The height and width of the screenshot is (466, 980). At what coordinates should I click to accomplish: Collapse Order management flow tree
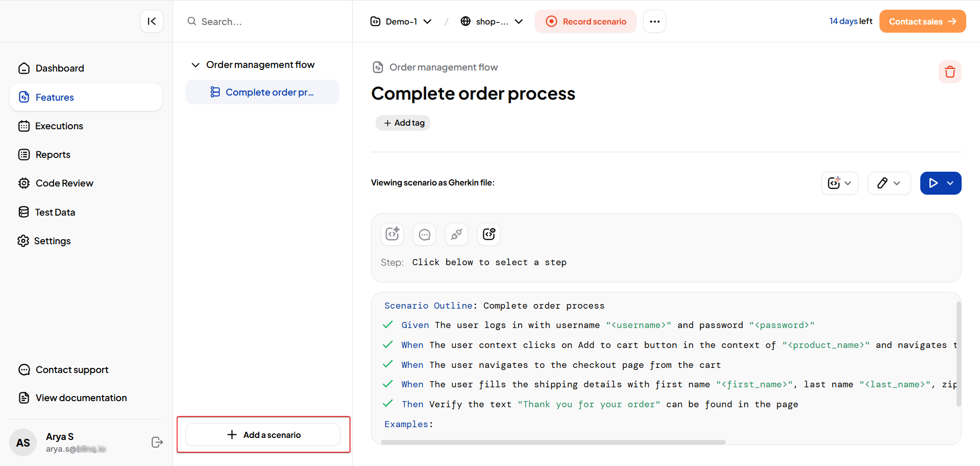coord(195,65)
